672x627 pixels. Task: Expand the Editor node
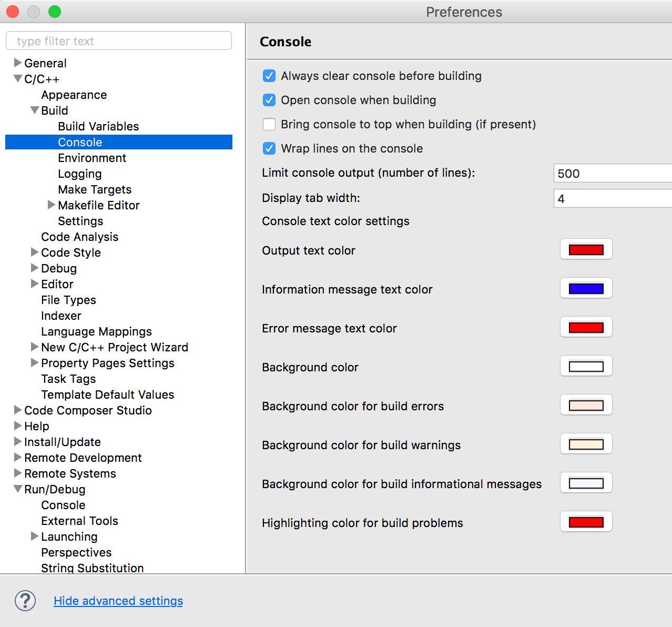tap(35, 284)
